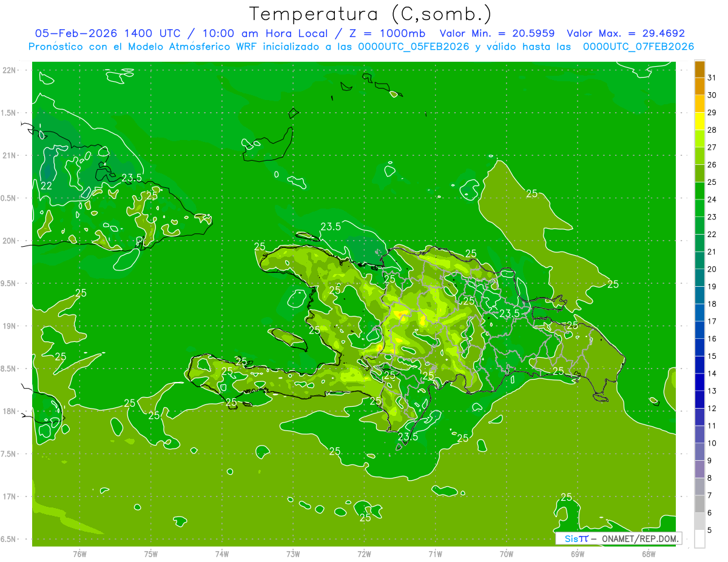Click the '75W' longitude axis label
728x562 pixels.
(x=150, y=554)
